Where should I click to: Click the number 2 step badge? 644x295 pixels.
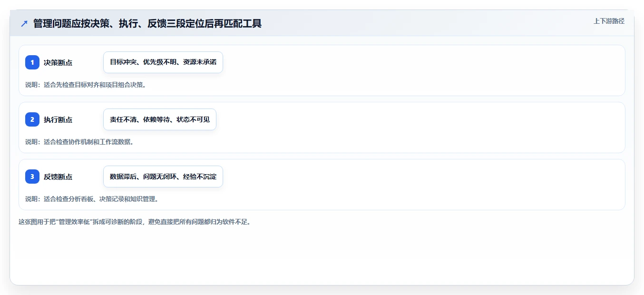click(32, 119)
